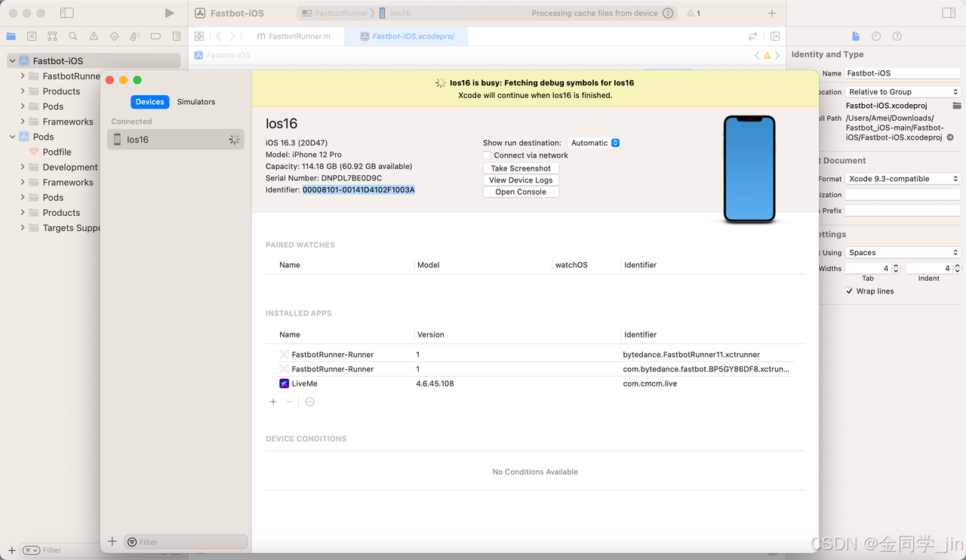Open the FastbotRunner.m editor tab

click(294, 36)
